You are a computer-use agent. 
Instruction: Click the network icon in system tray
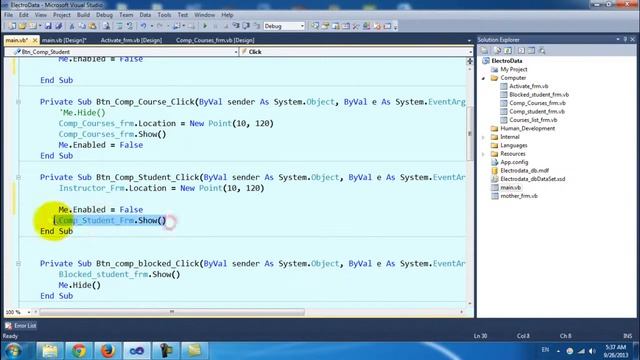[581, 351]
